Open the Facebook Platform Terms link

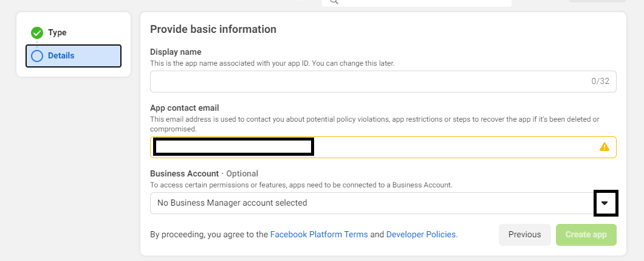(x=318, y=234)
